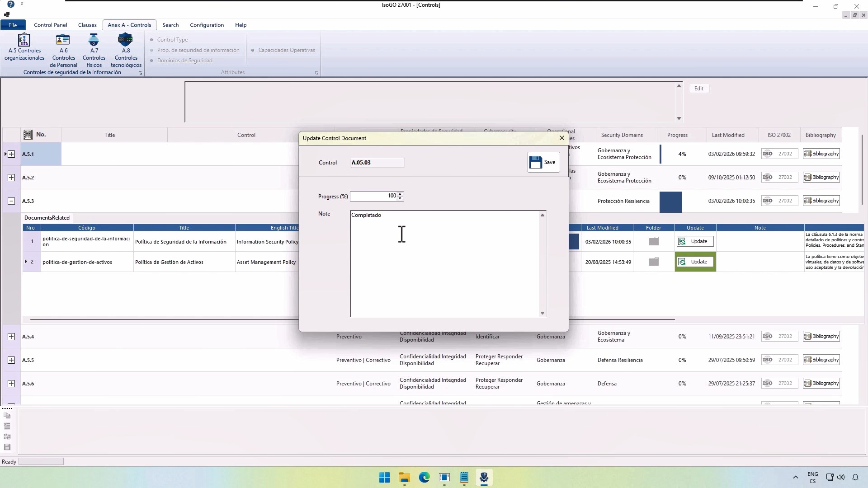Open folder icon for politica-de-gestion-de-activos row
This screenshot has height=488, width=868.
[x=653, y=262]
